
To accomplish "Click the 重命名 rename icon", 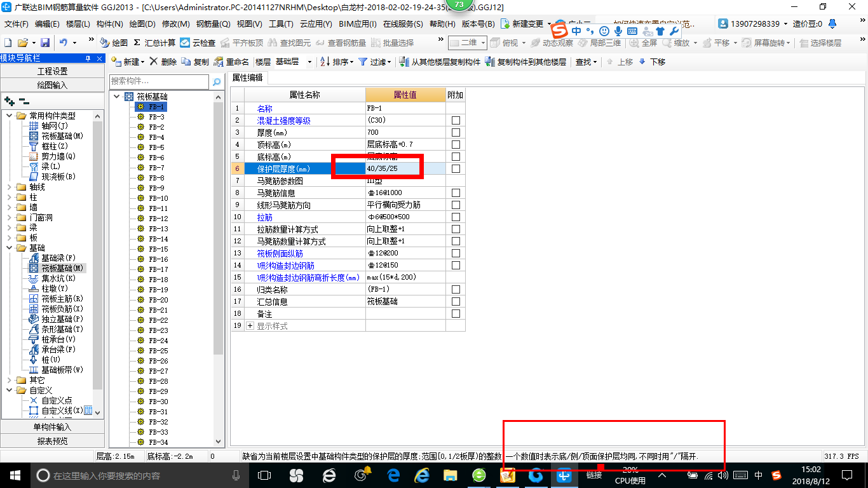I will [219, 62].
